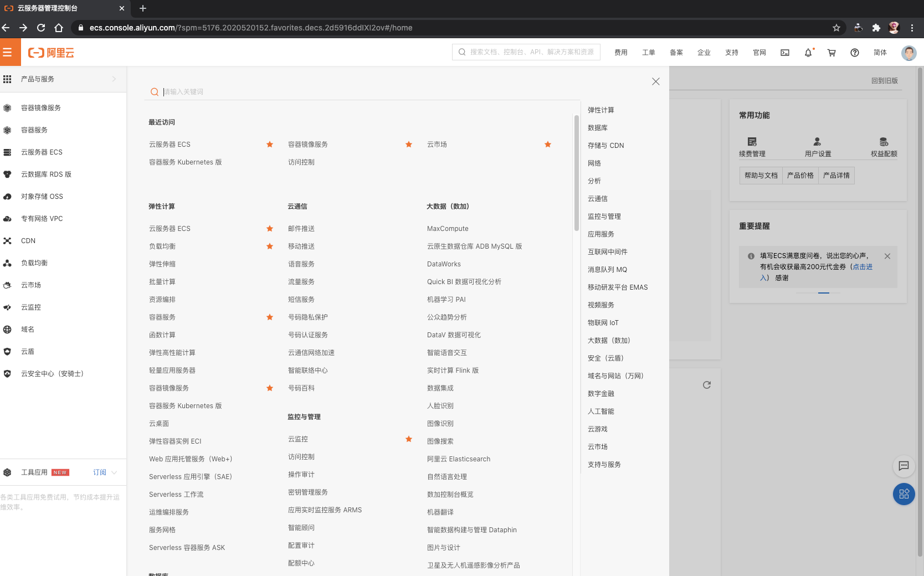This screenshot has height=576, width=924.
Task: Open the 工单 header menu
Action: click(649, 53)
